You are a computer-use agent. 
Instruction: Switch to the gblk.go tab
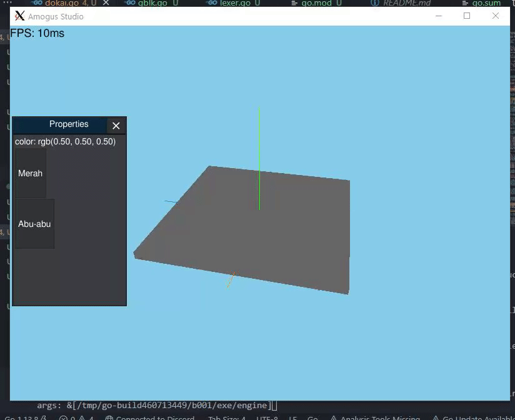(152, 3)
